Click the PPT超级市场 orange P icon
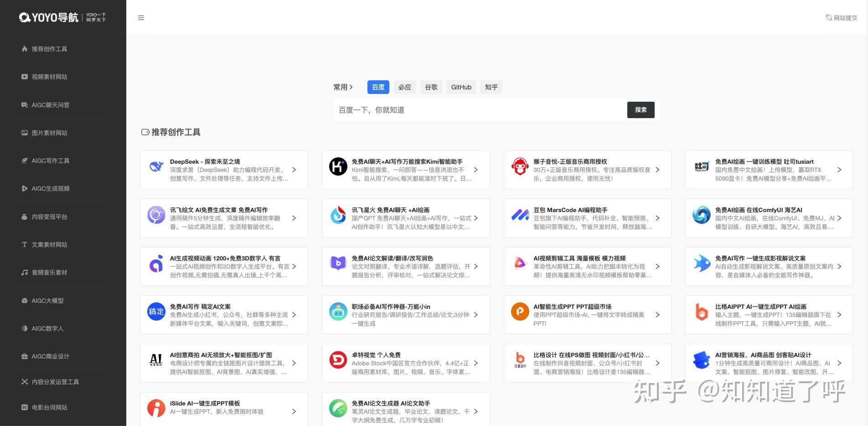Screen dimensions: 868x426 (x=520, y=312)
